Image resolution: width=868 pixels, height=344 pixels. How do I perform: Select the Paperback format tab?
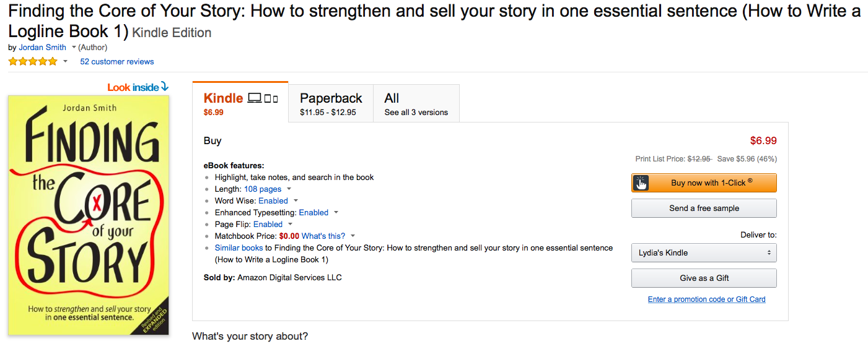point(331,104)
